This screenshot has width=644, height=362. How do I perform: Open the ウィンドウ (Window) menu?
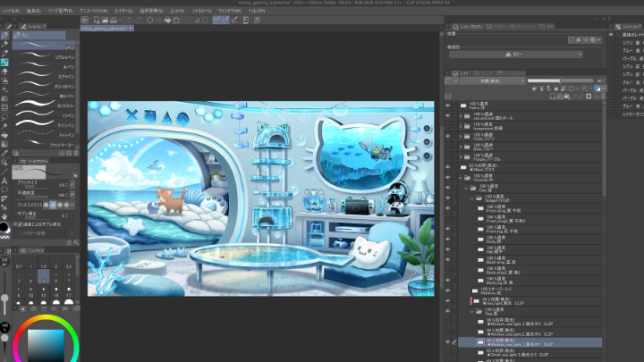[x=230, y=11]
